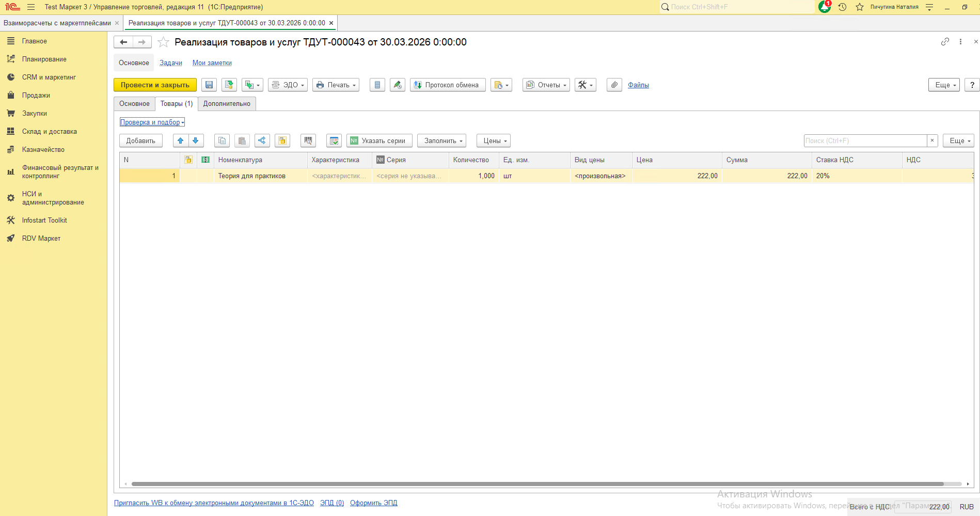Image resolution: width=980 pixels, height=516 pixels.
Task: Open the Печать dropdown
Action: point(336,85)
